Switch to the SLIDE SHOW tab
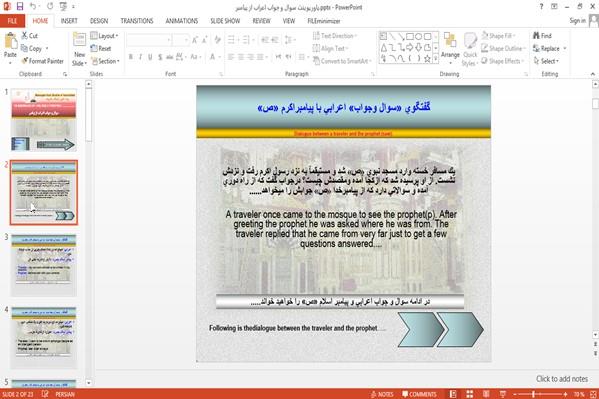Screen dimensions: 599x399 pos(225,21)
